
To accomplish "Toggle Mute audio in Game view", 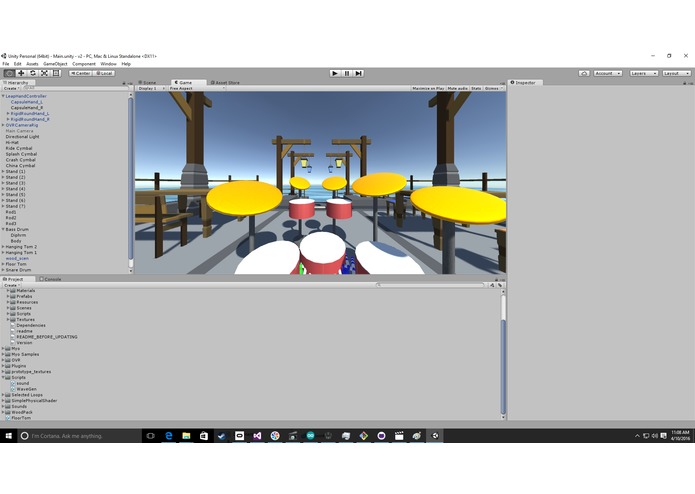I will pos(457,89).
